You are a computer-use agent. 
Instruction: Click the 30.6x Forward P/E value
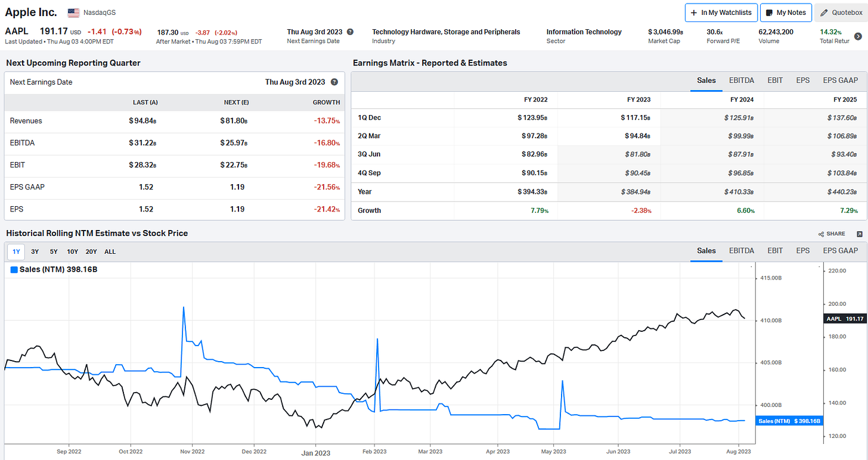click(x=714, y=32)
